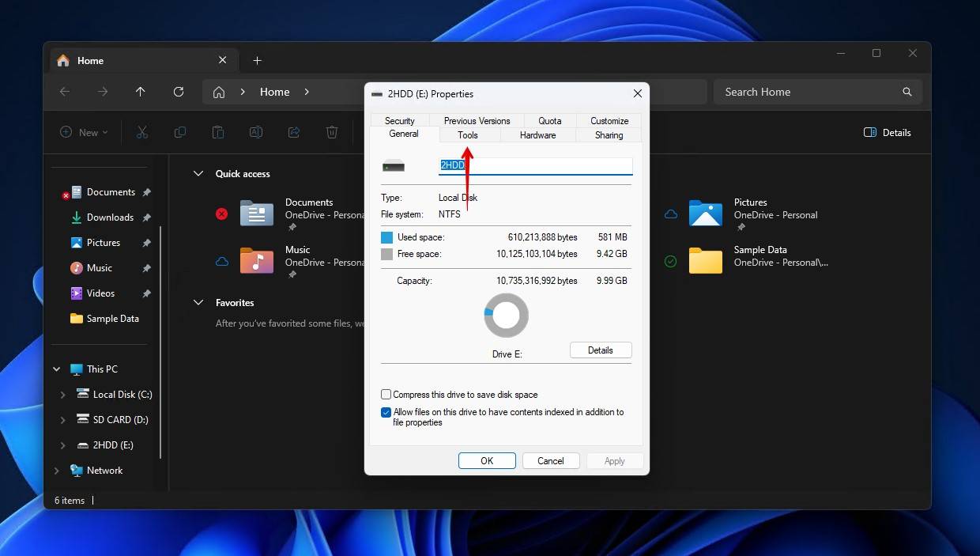Click the Refresh icon in navigation bar
This screenshot has height=556, width=980.
tap(179, 92)
